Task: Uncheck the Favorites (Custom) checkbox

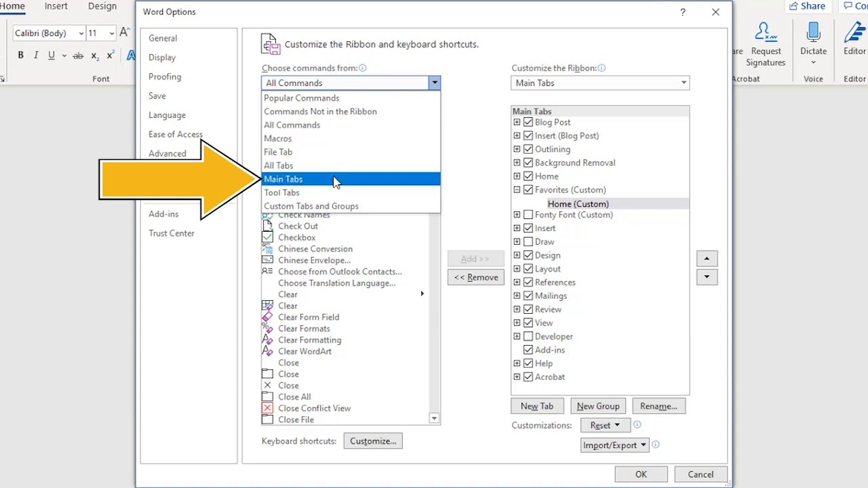Action: [528, 190]
